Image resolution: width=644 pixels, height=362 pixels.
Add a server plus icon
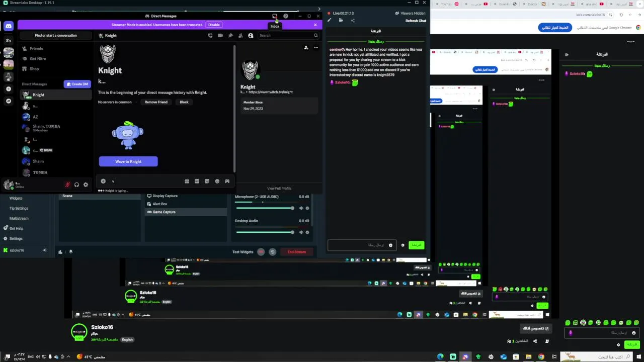(x=9, y=89)
